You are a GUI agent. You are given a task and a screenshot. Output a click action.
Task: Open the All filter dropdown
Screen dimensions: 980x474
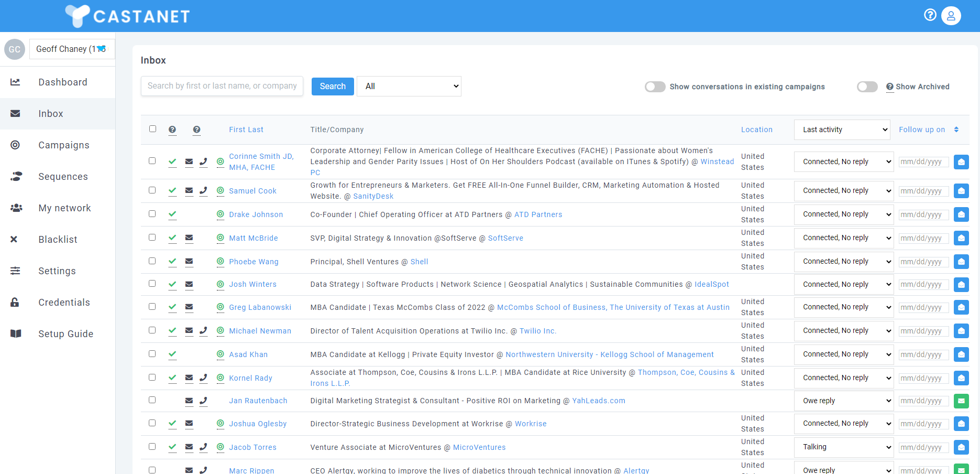pos(409,86)
